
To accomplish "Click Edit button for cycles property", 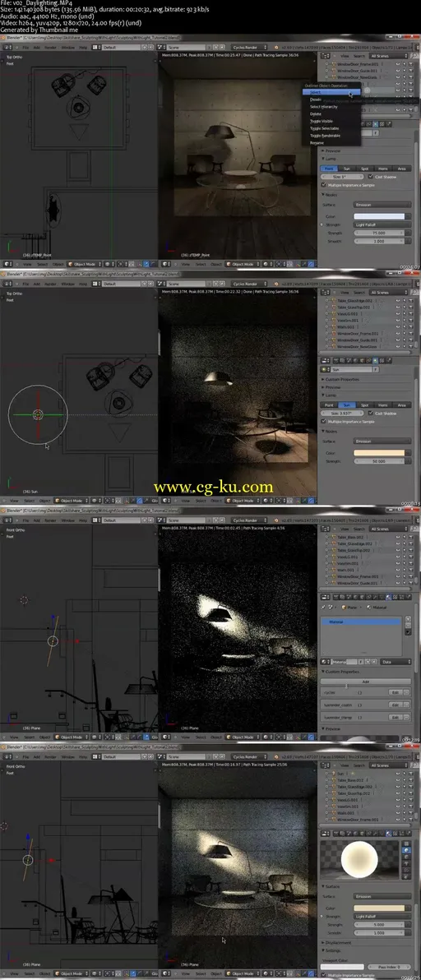I will pos(395,692).
